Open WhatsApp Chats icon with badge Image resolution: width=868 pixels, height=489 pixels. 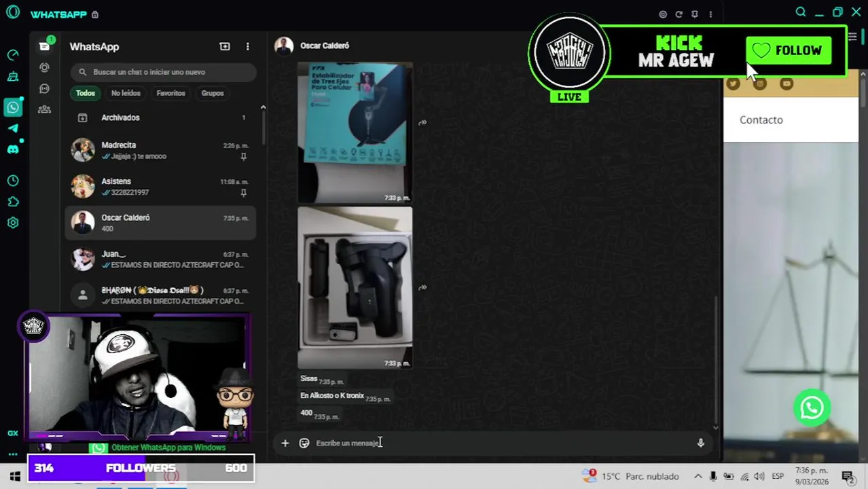tap(44, 46)
